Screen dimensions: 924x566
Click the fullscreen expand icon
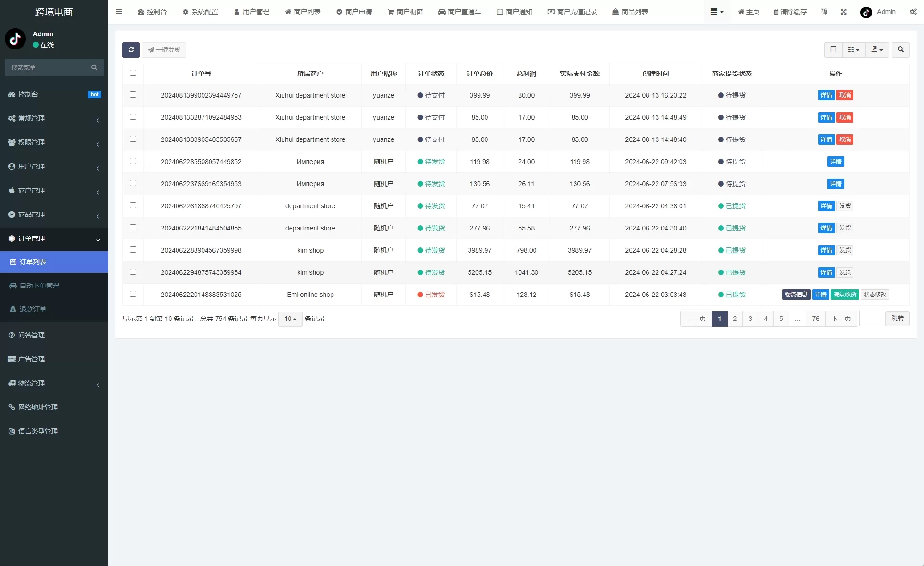pos(843,12)
